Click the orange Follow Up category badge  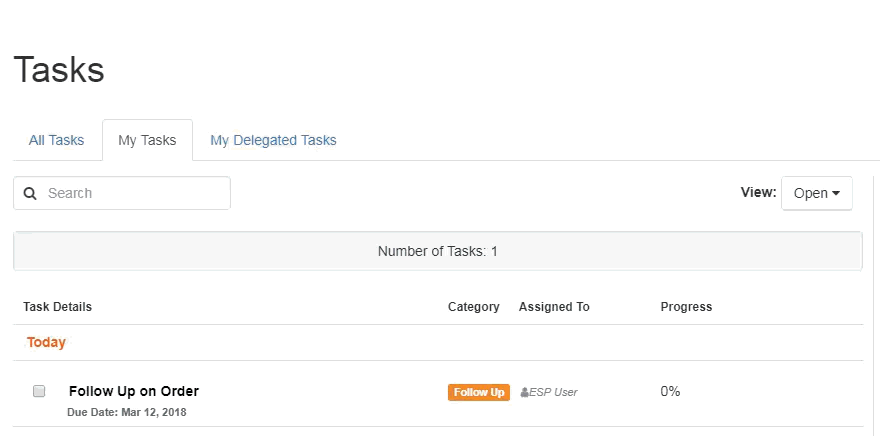pyautogui.click(x=479, y=392)
